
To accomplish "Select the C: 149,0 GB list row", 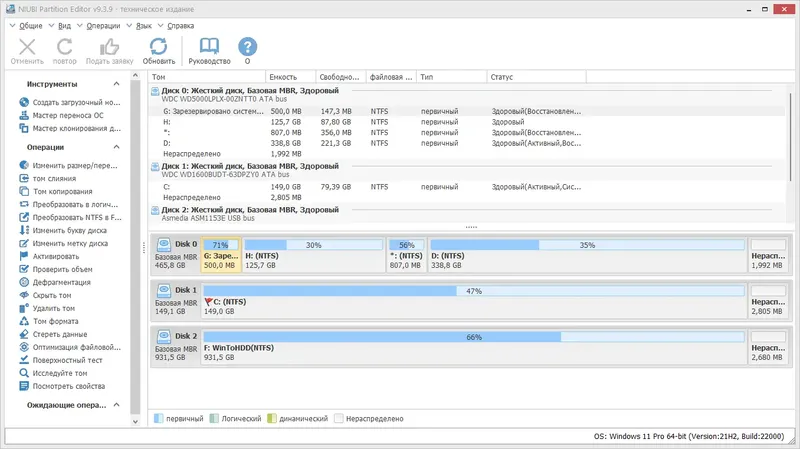I will tap(467, 187).
